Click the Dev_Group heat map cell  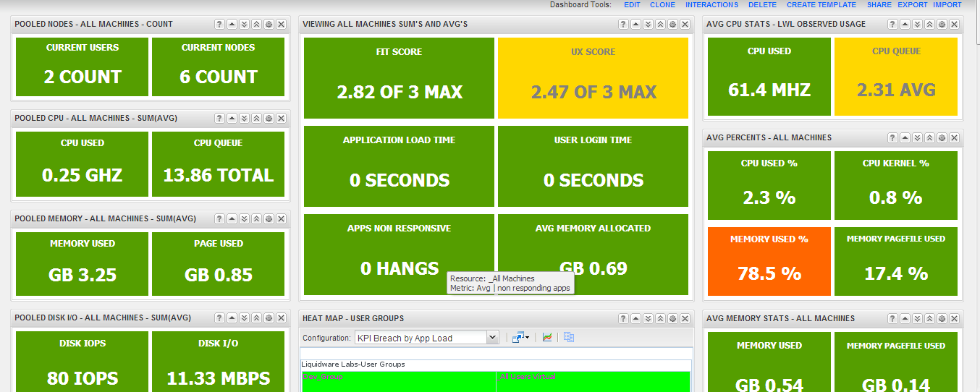click(399, 381)
